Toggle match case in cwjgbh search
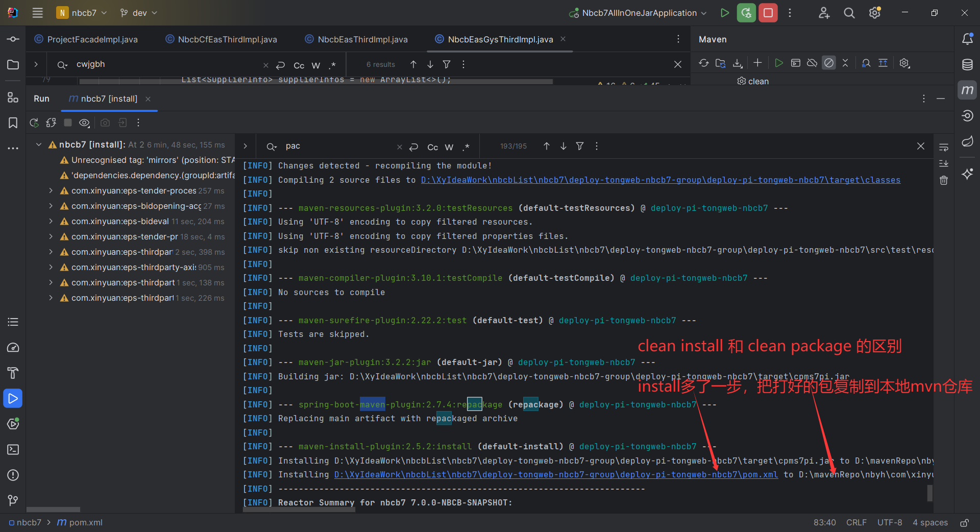The height and width of the screenshot is (532, 980). 299,65
